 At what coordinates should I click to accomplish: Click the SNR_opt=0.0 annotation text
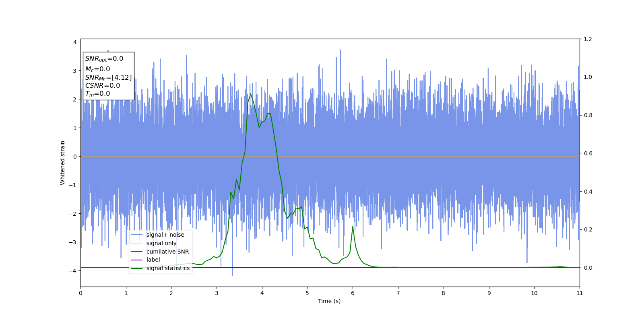pyautogui.click(x=104, y=59)
